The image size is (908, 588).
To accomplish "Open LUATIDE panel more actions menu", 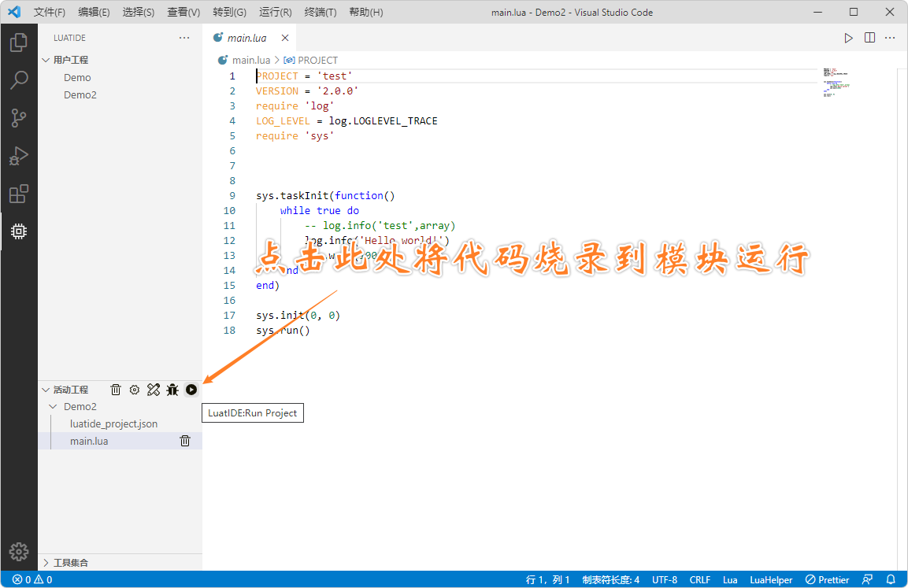I will coord(184,38).
